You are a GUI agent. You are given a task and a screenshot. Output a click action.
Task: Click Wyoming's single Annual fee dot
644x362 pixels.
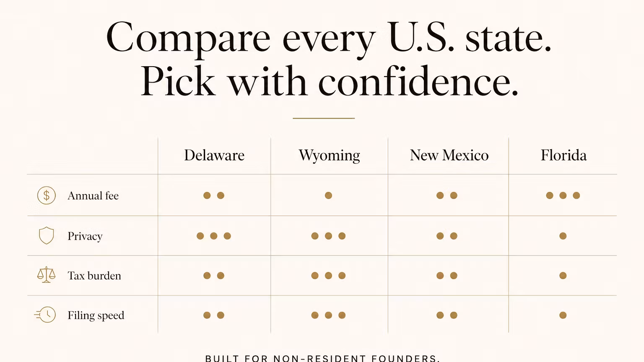tap(329, 195)
